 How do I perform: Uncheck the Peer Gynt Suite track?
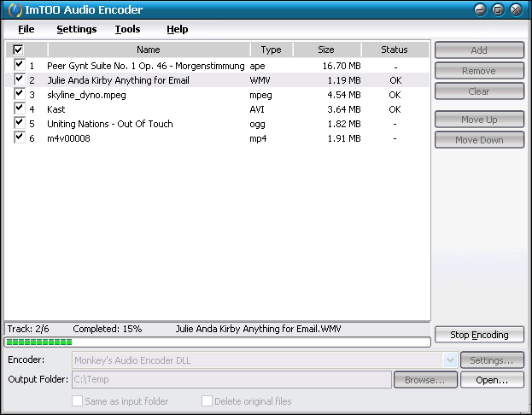click(x=19, y=65)
